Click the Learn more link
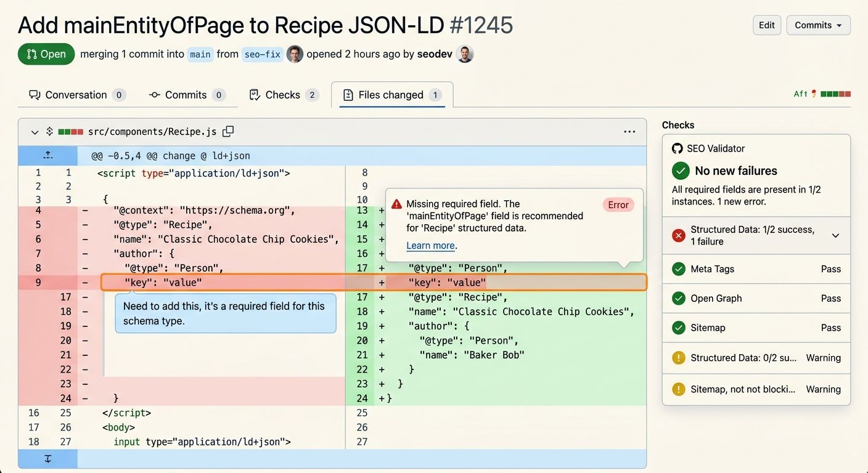The image size is (868, 473). click(x=430, y=246)
